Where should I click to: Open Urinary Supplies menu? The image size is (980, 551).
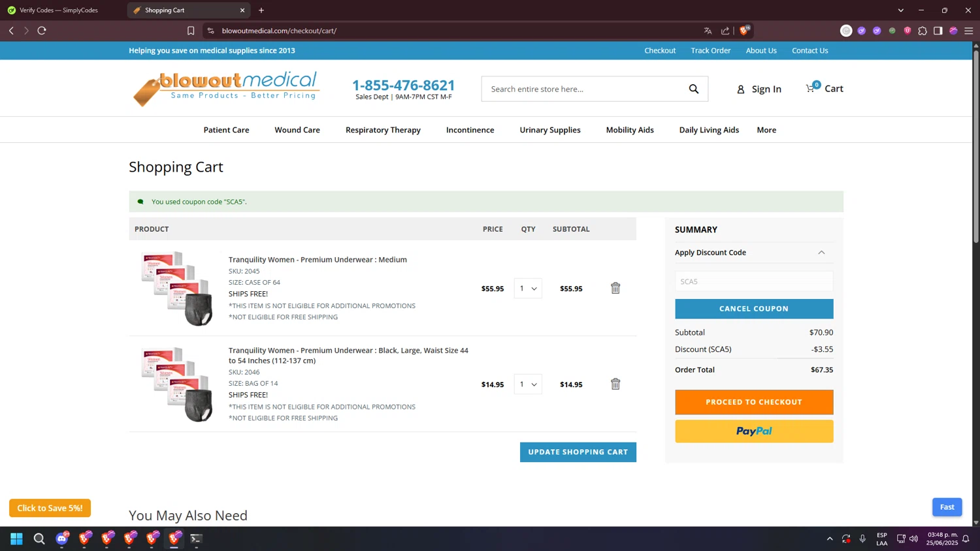(x=550, y=130)
